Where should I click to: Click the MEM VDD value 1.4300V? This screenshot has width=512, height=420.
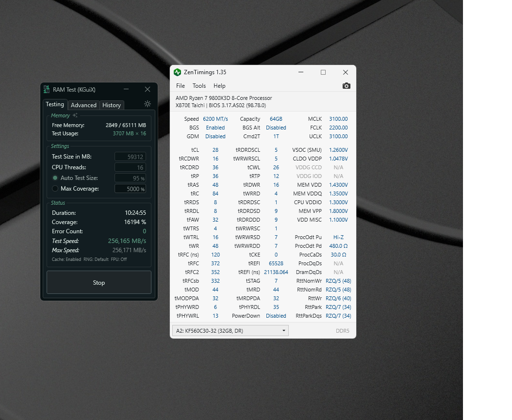point(338,185)
